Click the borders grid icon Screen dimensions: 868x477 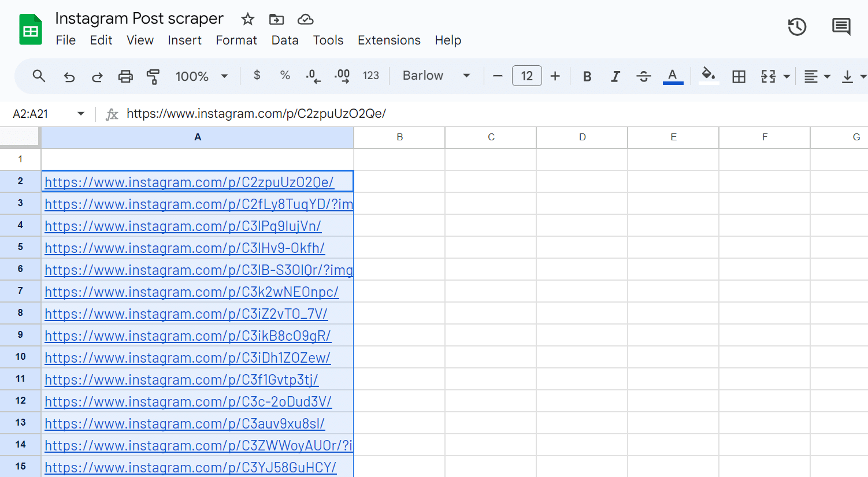[x=739, y=76]
